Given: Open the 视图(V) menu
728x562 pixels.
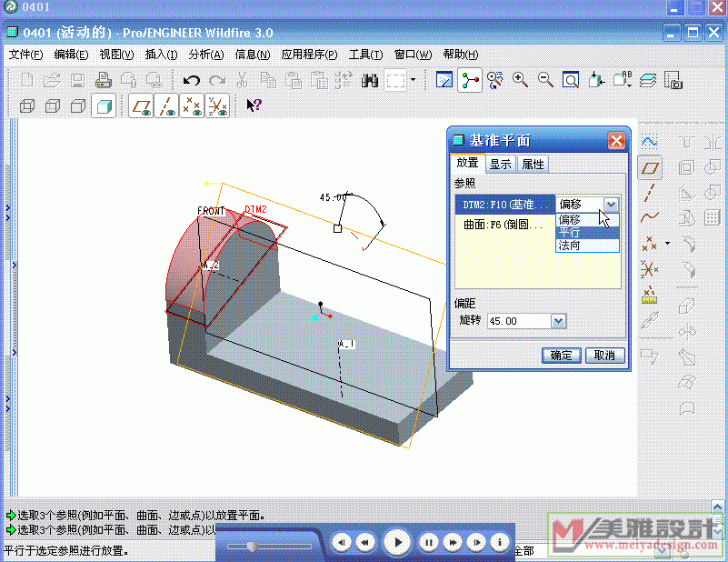Looking at the screenshot, I should (x=116, y=55).
